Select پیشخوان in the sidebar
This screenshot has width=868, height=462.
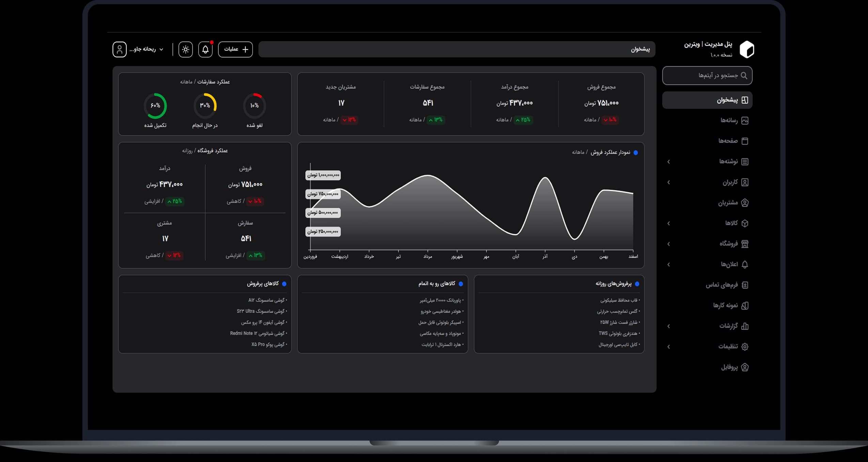point(707,100)
